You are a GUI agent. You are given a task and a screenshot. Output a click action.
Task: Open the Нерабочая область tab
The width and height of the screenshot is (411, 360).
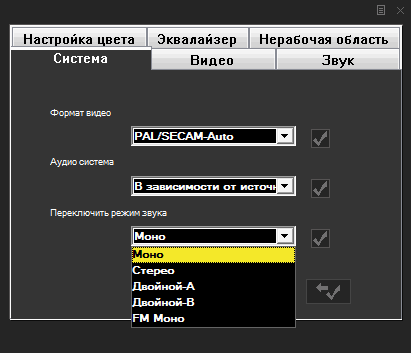click(324, 39)
